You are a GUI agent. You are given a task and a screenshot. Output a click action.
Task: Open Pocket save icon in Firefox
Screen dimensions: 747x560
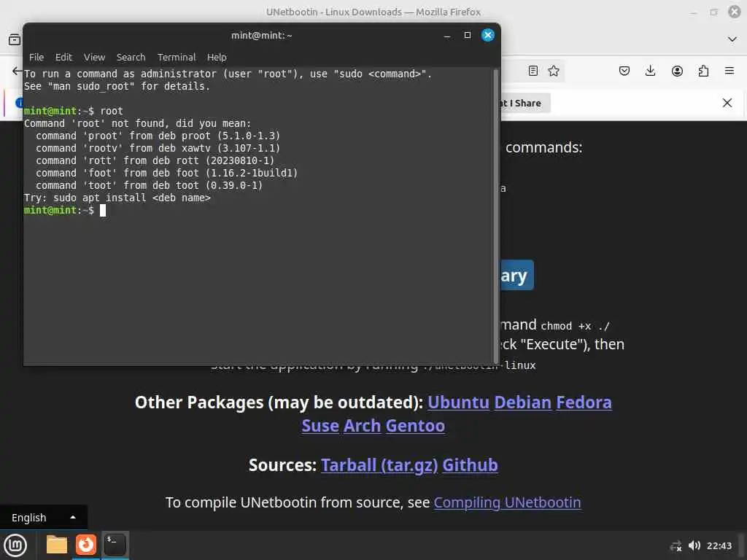(624, 71)
